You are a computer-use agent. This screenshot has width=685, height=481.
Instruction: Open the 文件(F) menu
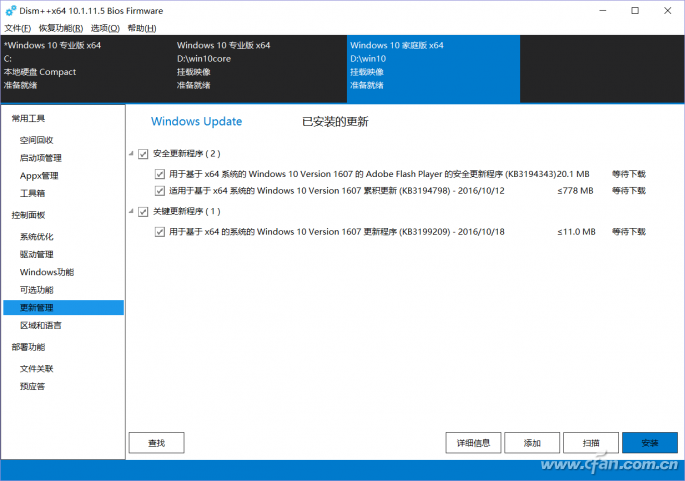tap(17, 28)
